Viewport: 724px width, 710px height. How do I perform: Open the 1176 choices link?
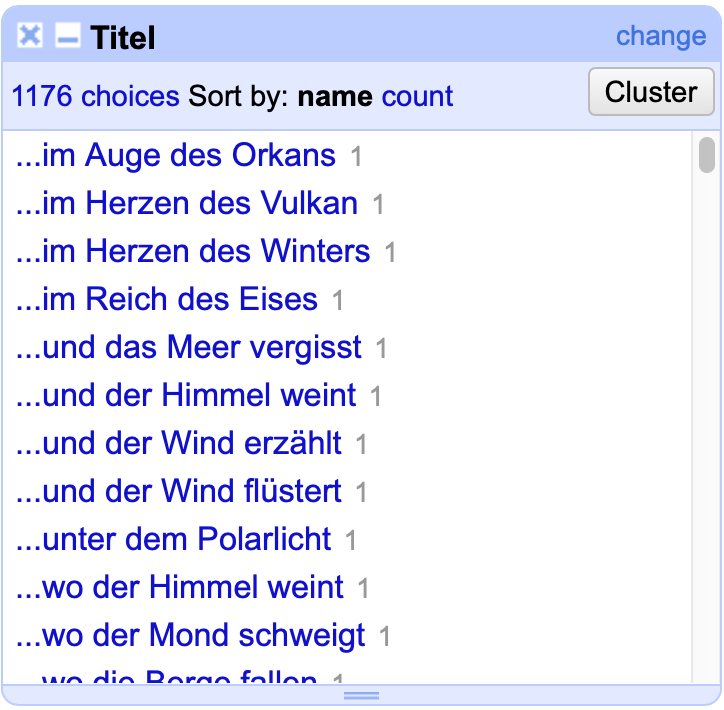96,96
